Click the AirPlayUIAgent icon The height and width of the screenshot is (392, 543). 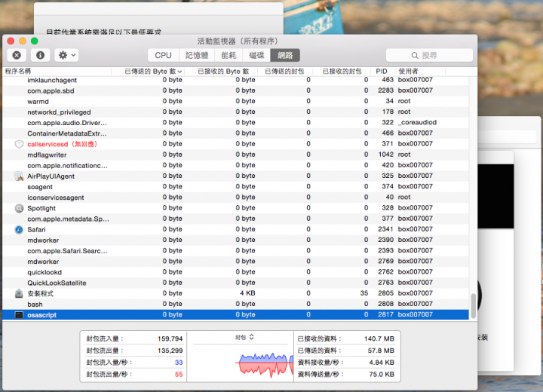pos(19,176)
